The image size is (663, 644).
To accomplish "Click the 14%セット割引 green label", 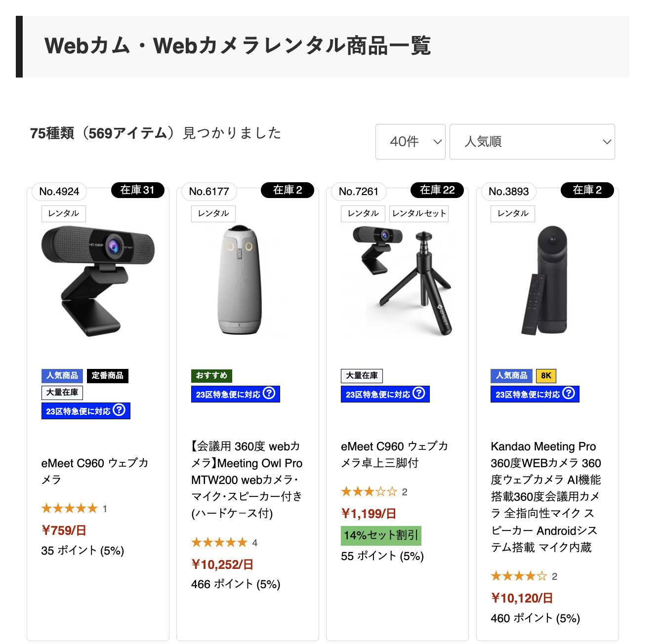I will [381, 535].
